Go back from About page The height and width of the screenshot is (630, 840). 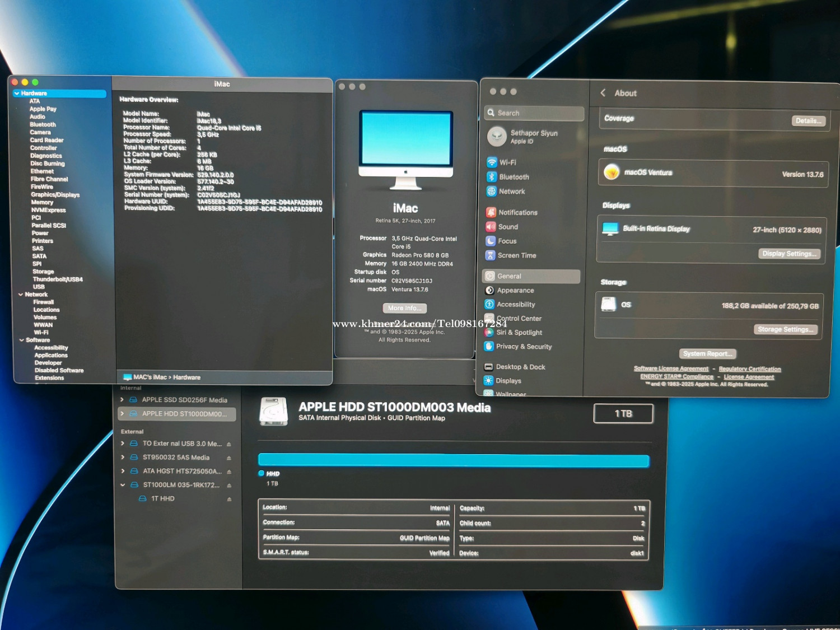click(x=603, y=93)
